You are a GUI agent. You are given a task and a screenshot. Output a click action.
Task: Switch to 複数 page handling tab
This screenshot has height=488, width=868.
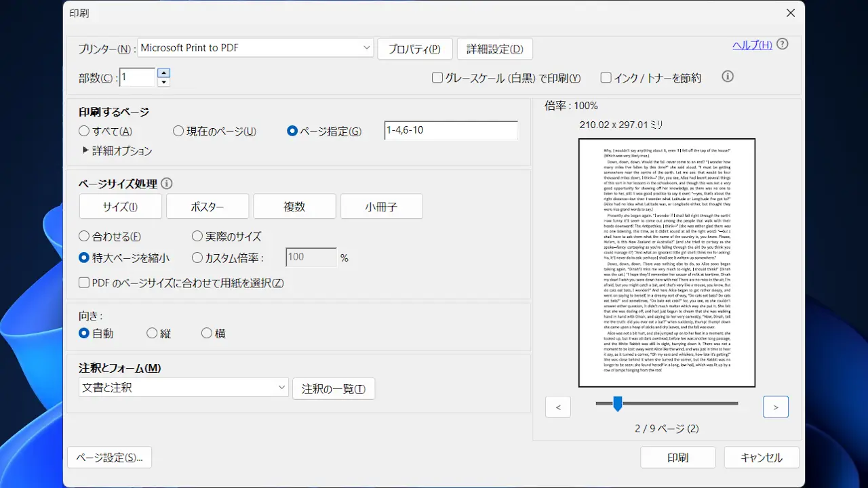(x=295, y=207)
